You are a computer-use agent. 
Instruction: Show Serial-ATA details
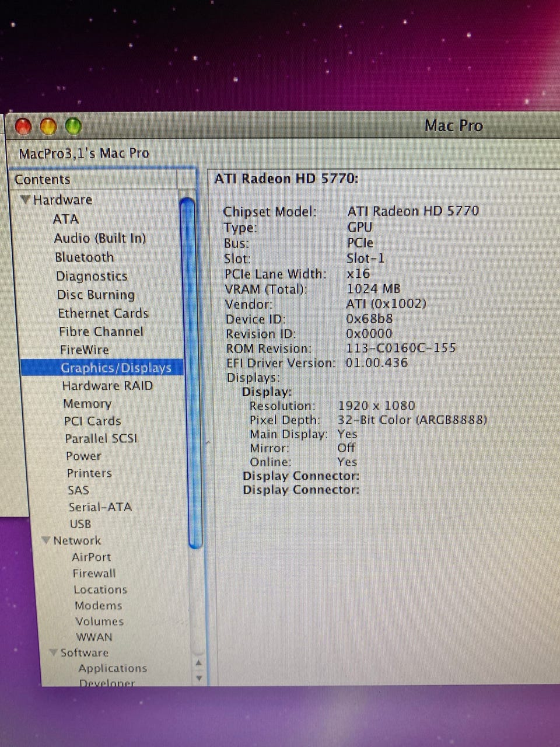point(100,507)
